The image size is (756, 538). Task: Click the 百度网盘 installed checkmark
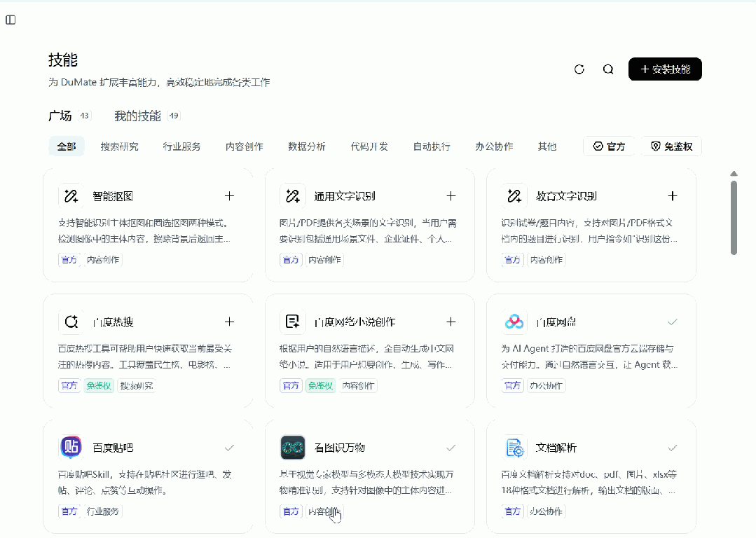pos(673,322)
